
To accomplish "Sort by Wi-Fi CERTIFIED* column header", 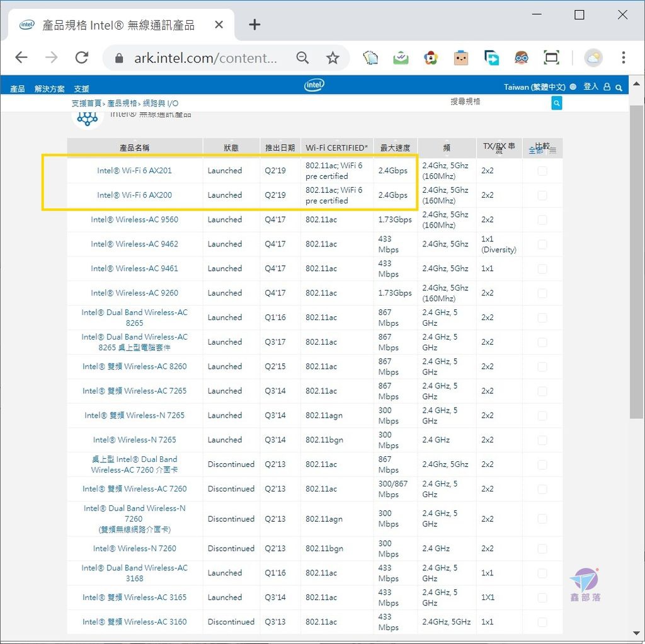I will point(337,147).
